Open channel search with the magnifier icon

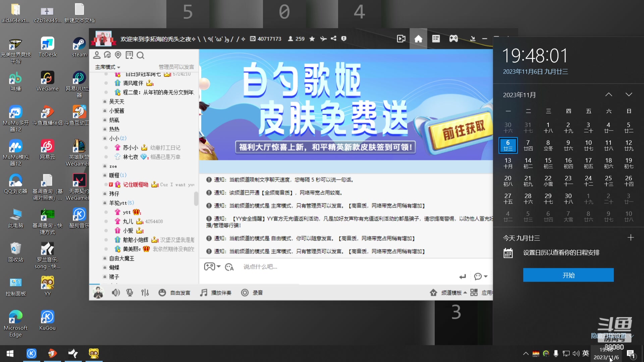point(140,55)
